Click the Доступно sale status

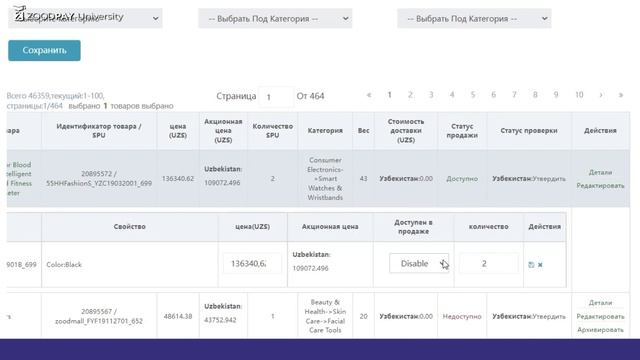pos(462,179)
